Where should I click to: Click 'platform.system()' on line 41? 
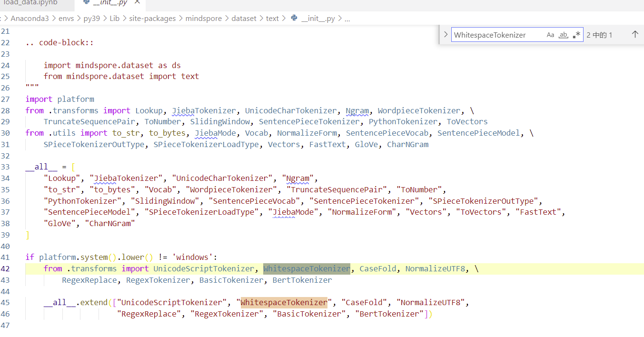[x=78, y=257]
